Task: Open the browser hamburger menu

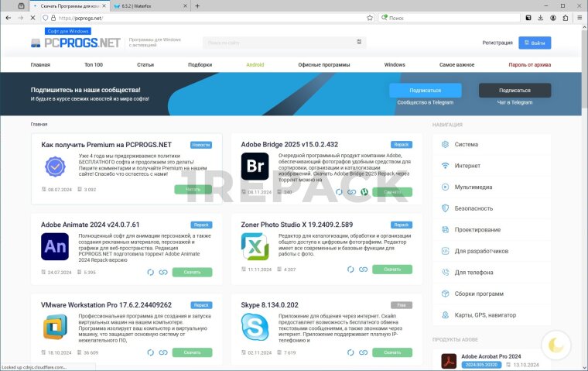Action: (x=576, y=17)
